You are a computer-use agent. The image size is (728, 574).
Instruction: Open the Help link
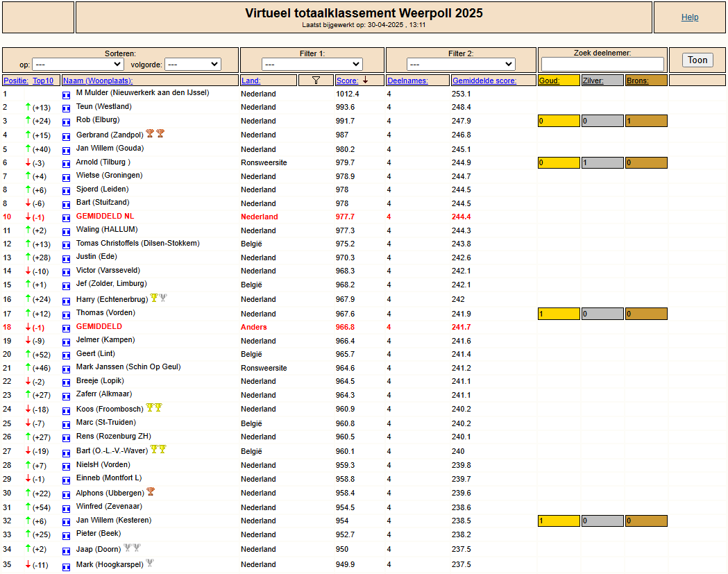(x=690, y=17)
